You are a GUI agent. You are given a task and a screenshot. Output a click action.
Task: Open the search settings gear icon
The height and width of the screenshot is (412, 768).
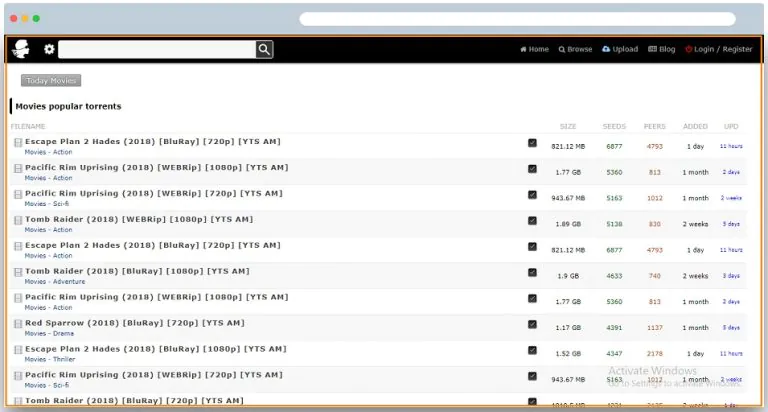pos(49,49)
